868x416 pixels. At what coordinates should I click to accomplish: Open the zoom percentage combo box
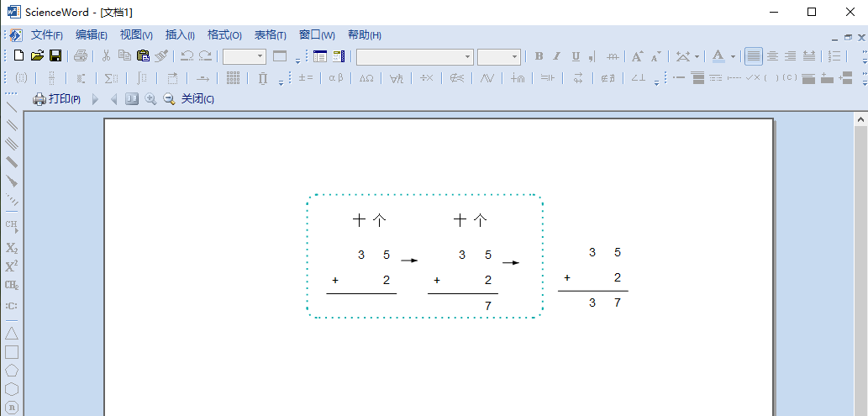[x=245, y=56]
